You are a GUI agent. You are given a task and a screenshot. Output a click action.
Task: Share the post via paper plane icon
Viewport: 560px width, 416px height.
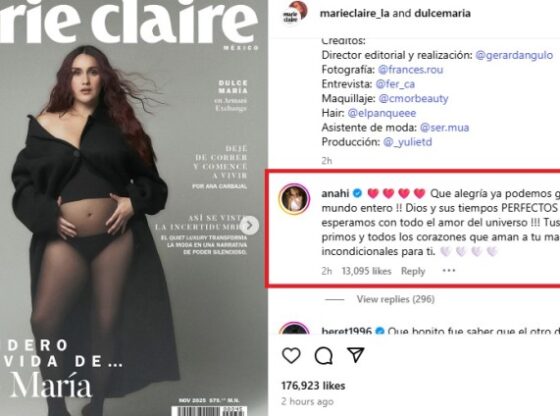pyautogui.click(x=356, y=355)
